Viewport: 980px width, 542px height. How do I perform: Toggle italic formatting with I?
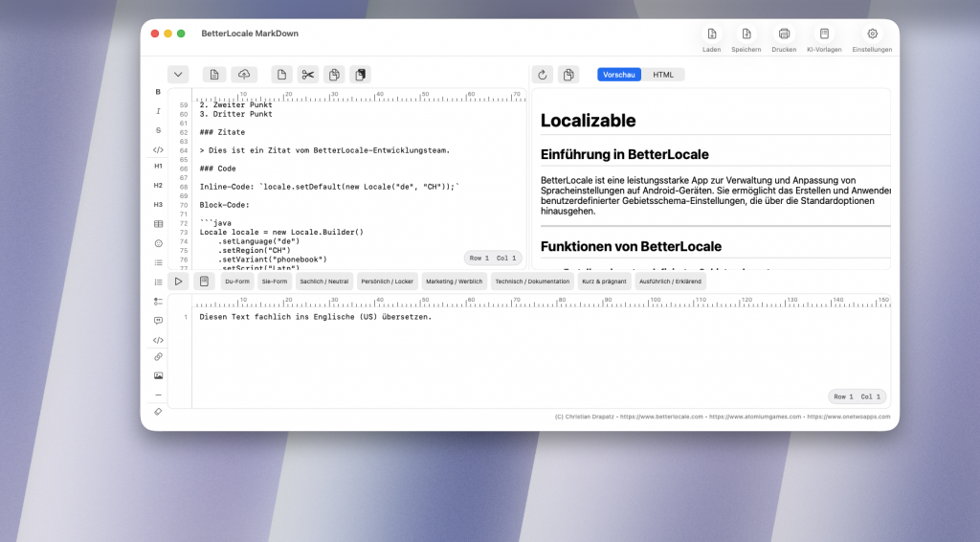[158, 111]
